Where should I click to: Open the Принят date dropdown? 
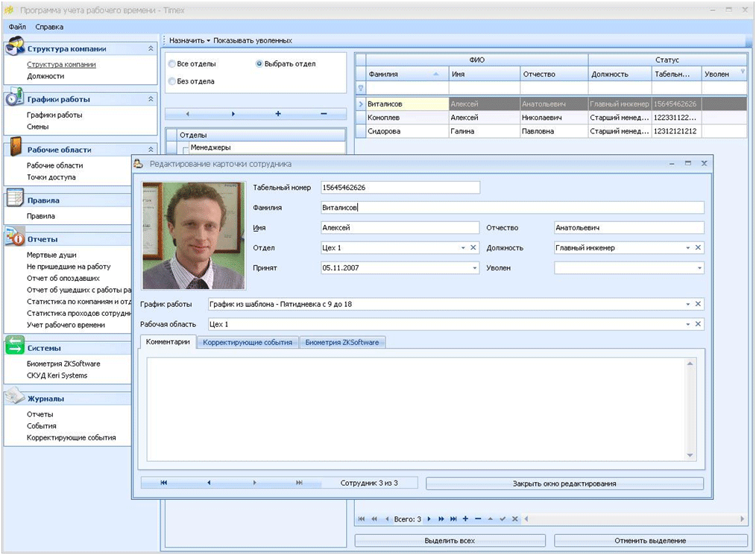pos(474,268)
